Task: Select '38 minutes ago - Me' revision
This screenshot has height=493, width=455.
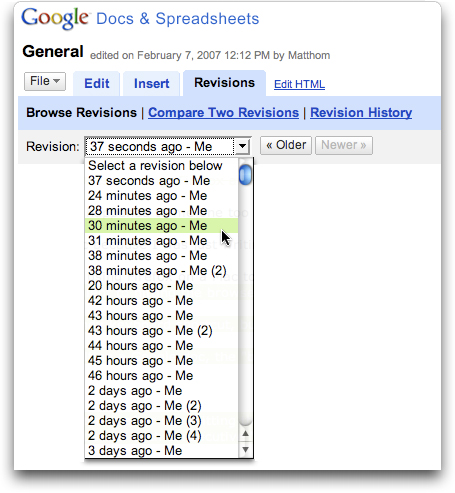Action: tap(162, 256)
